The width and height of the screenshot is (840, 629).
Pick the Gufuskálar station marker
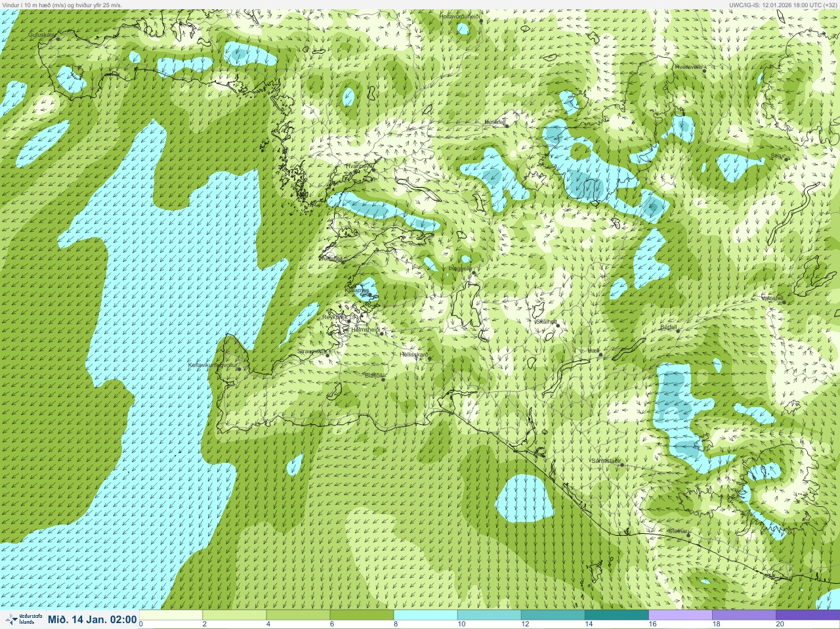58,39
